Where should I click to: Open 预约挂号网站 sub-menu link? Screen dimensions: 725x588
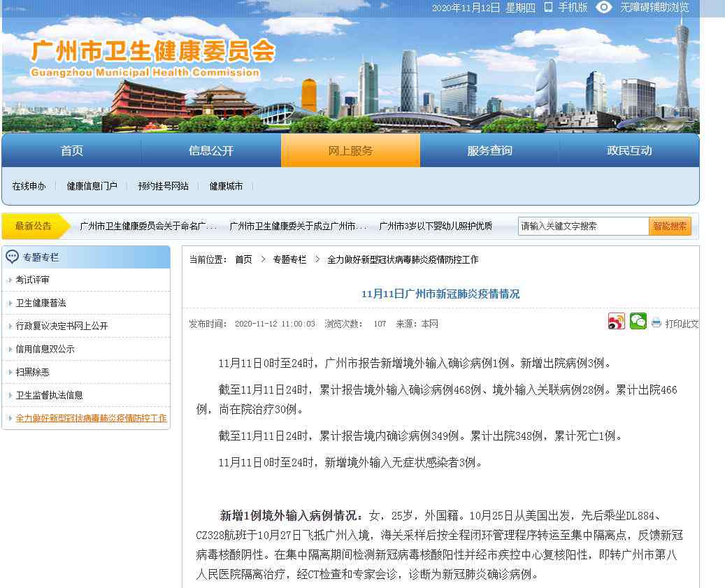pyautogui.click(x=163, y=186)
